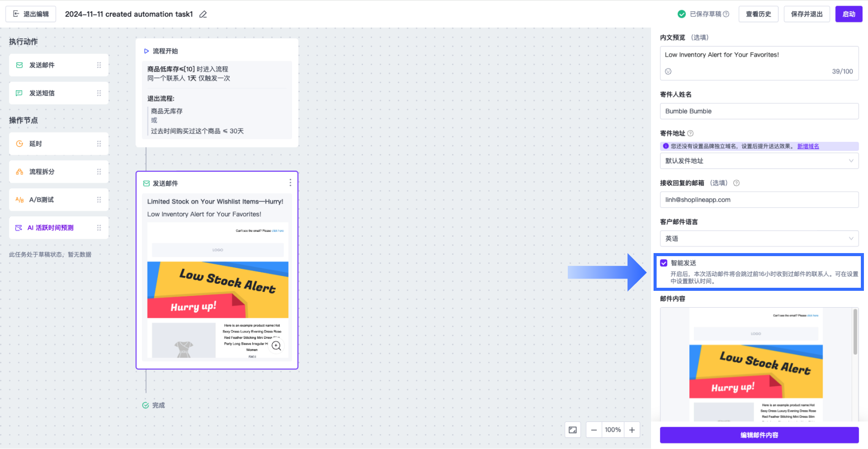The height and width of the screenshot is (449, 868).
Task: Uncheck the 智能发送 smart send checkbox
Action: pos(664,263)
